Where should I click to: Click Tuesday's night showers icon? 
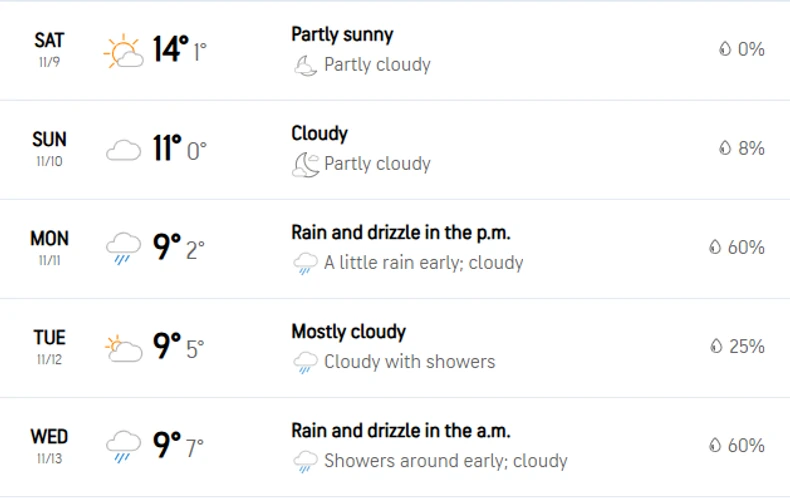coord(304,362)
